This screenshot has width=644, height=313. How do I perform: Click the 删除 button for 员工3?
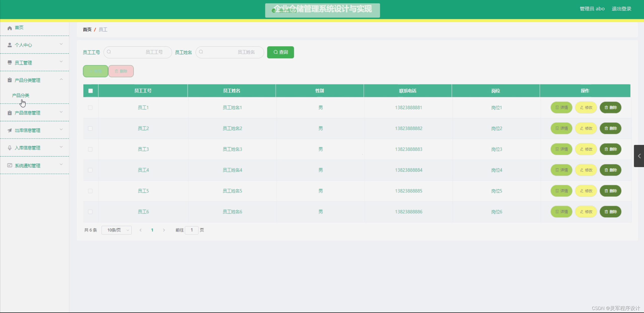611,149
